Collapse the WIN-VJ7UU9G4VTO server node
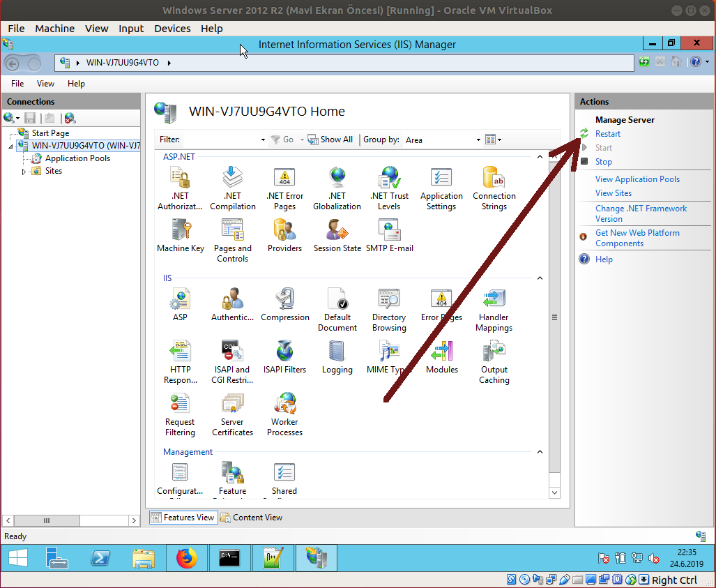The image size is (716, 588). click(x=10, y=146)
